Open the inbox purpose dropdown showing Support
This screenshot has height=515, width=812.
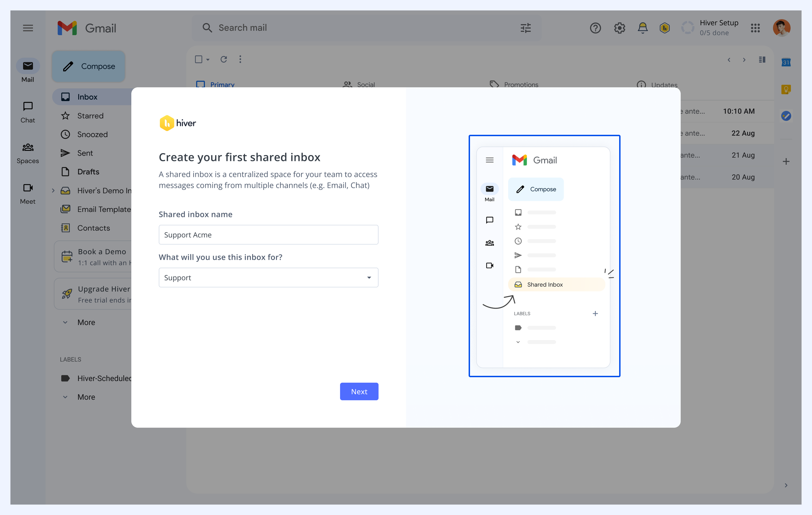268,277
